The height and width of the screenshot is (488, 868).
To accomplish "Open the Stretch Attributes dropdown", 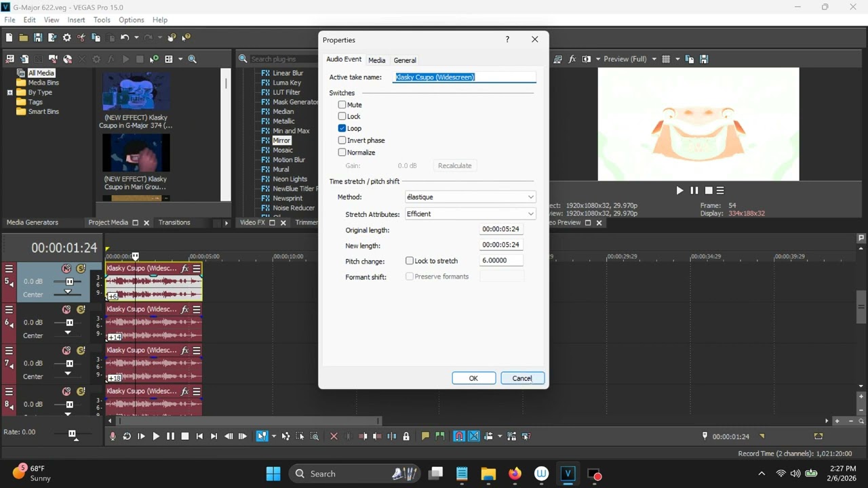I will tap(470, 214).
